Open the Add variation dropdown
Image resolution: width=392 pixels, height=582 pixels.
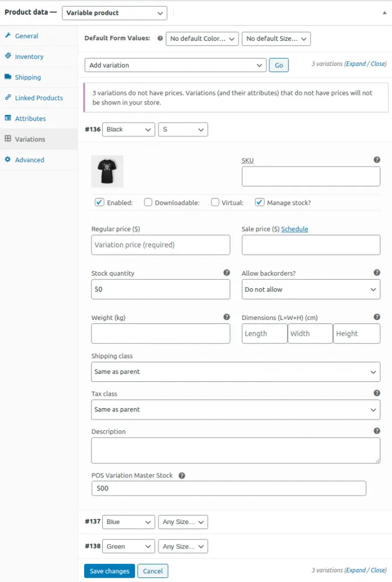click(175, 65)
